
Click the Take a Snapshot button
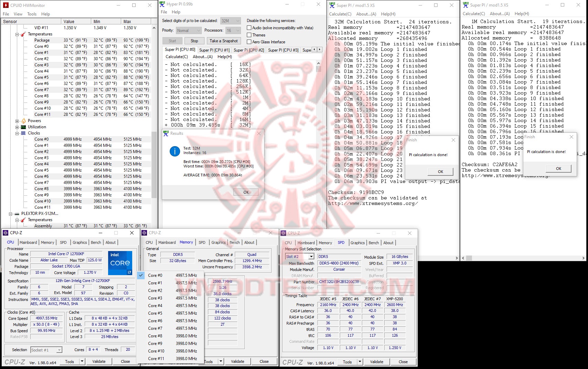tap(224, 41)
